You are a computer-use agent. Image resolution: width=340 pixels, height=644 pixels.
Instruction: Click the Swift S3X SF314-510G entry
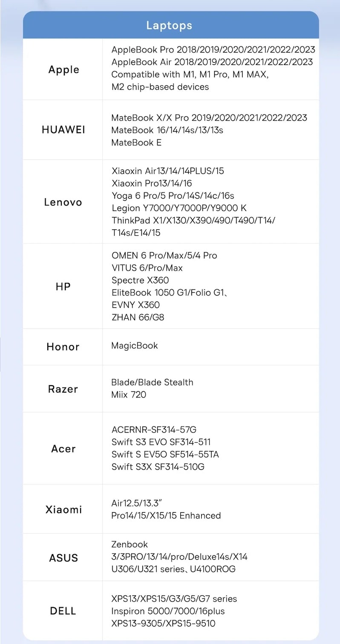click(158, 467)
